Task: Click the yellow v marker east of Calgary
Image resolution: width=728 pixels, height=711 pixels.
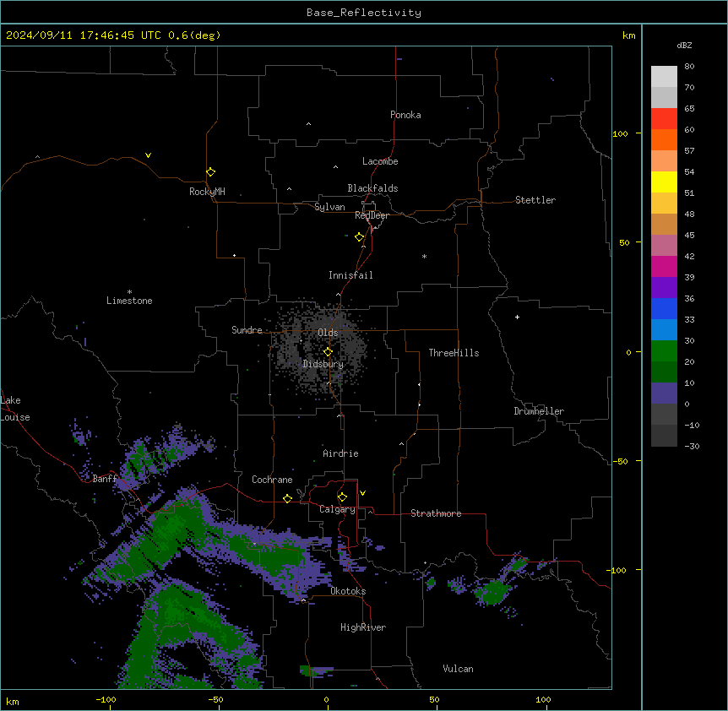Action: (362, 493)
